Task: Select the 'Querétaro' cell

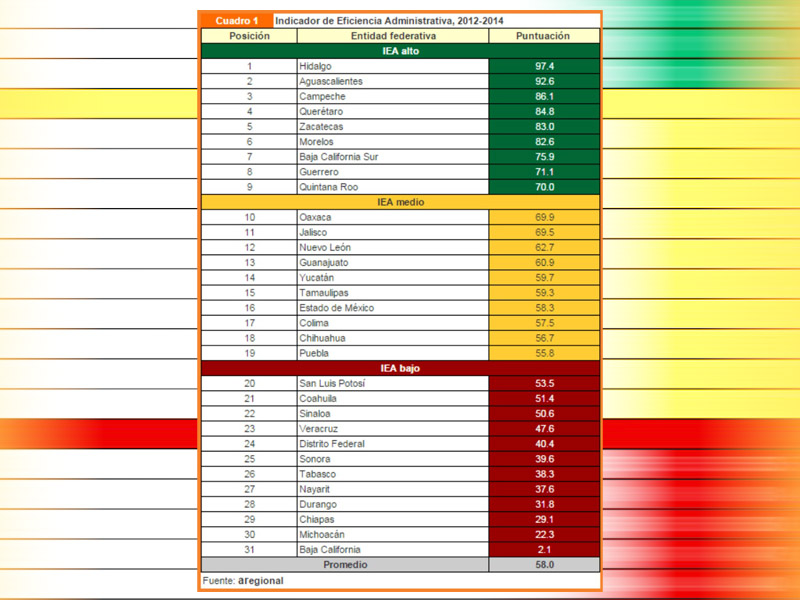Action: pos(393,111)
